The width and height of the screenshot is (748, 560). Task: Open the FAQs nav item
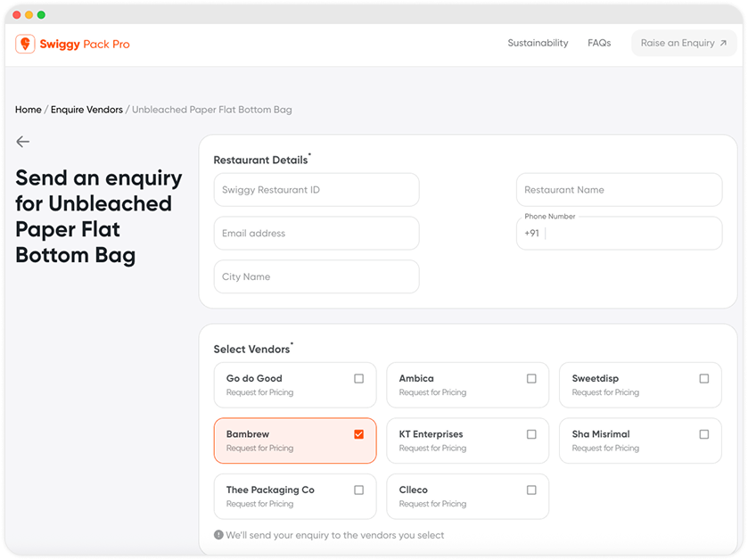(x=599, y=43)
